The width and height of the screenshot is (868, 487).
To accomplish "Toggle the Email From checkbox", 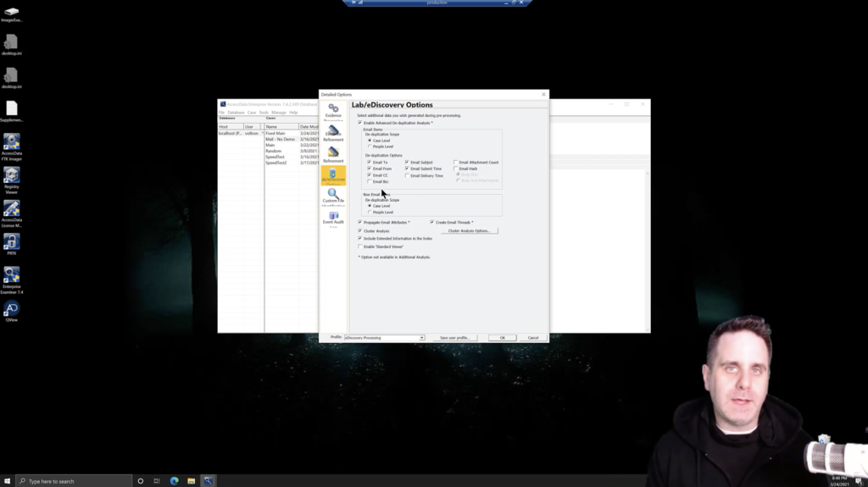I will click(x=370, y=169).
